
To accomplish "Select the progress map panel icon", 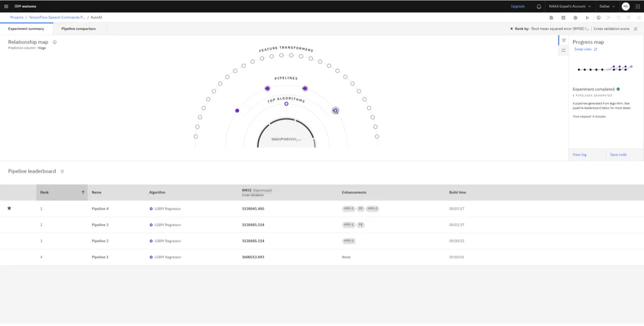I will [x=563, y=40].
